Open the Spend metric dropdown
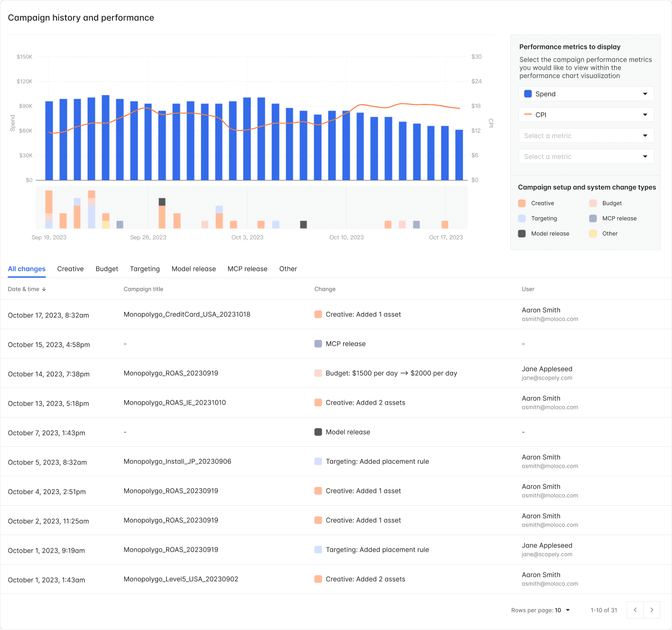This screenshot has width=672, height=630. click(645, 93)
